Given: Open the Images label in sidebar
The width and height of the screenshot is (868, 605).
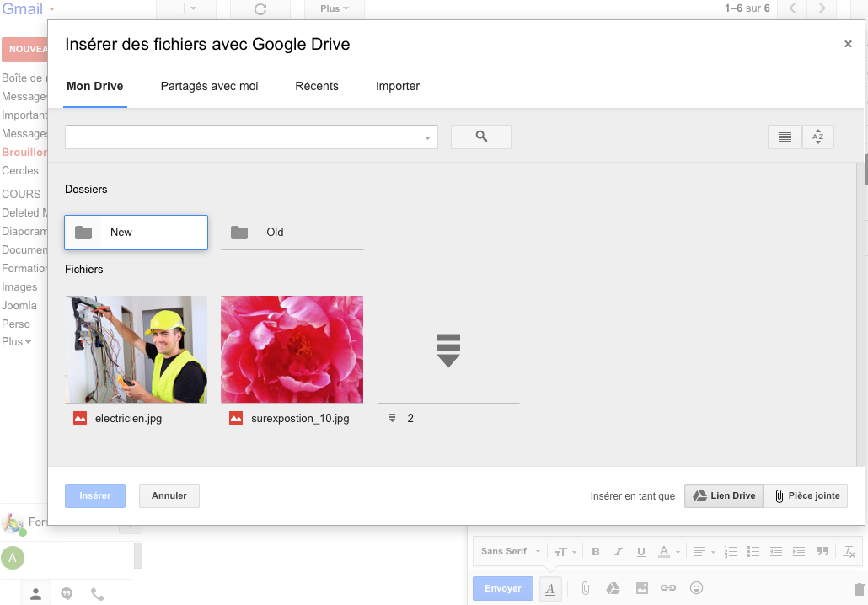Looking at the screenshot, I should pos(19,286).
